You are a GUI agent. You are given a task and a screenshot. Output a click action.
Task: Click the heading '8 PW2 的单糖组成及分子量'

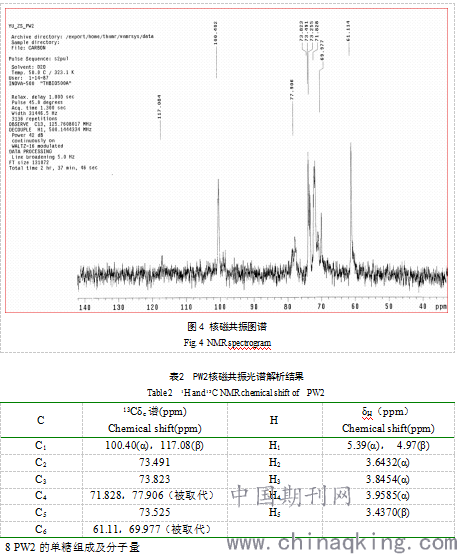(x=72, y=547)
